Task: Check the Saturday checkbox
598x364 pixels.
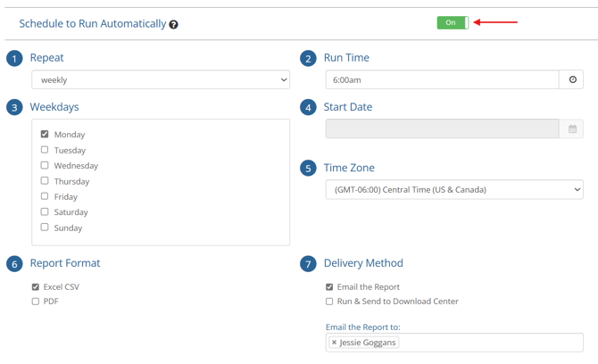Action: pos(45,211)
